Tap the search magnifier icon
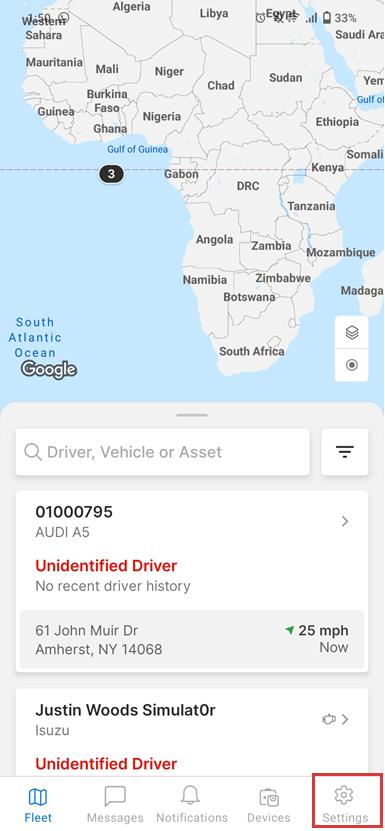385x831 pixels. [x=33, y=452]
